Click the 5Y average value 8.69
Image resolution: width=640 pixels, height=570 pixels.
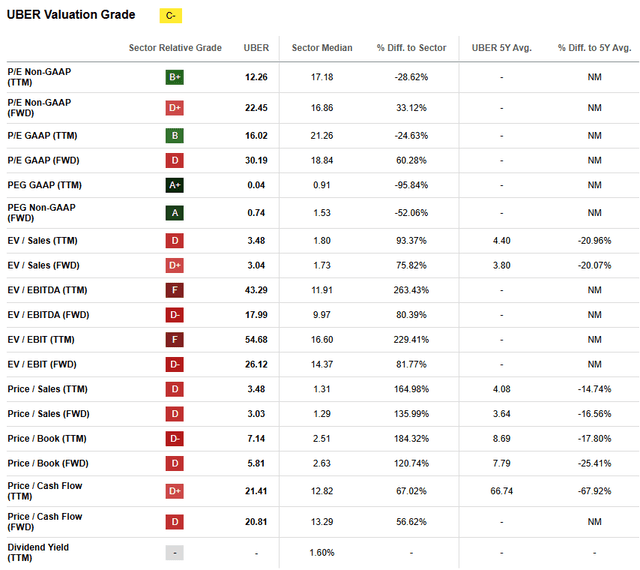tap(502, 439)
